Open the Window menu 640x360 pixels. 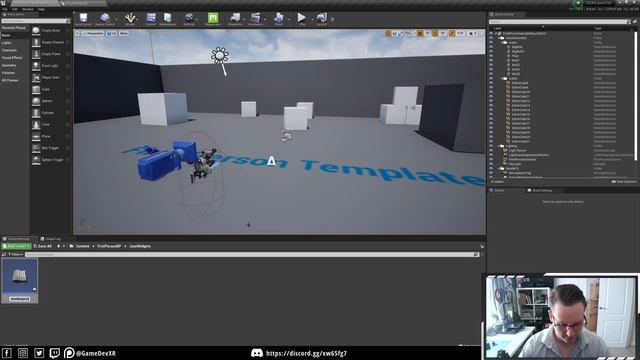point(28,9)
